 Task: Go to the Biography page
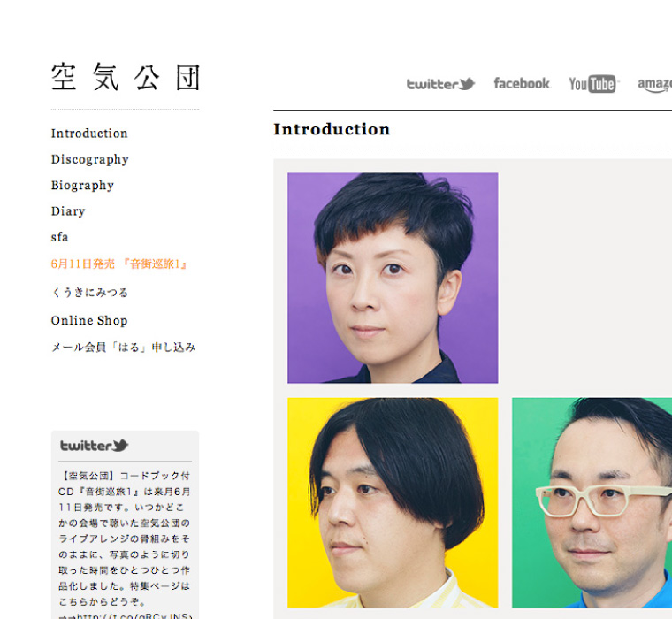[x=82, y=185]
